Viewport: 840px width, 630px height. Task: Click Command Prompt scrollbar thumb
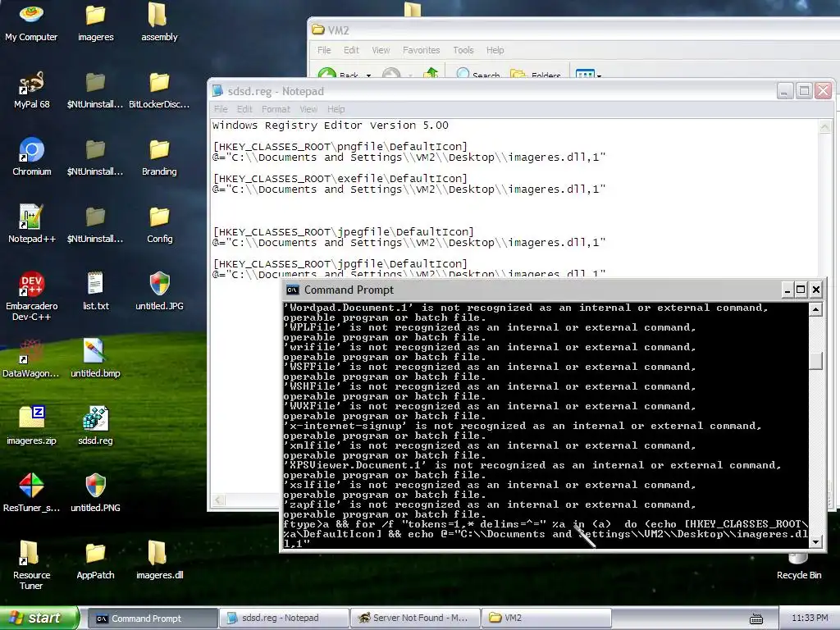pos(815,361)
